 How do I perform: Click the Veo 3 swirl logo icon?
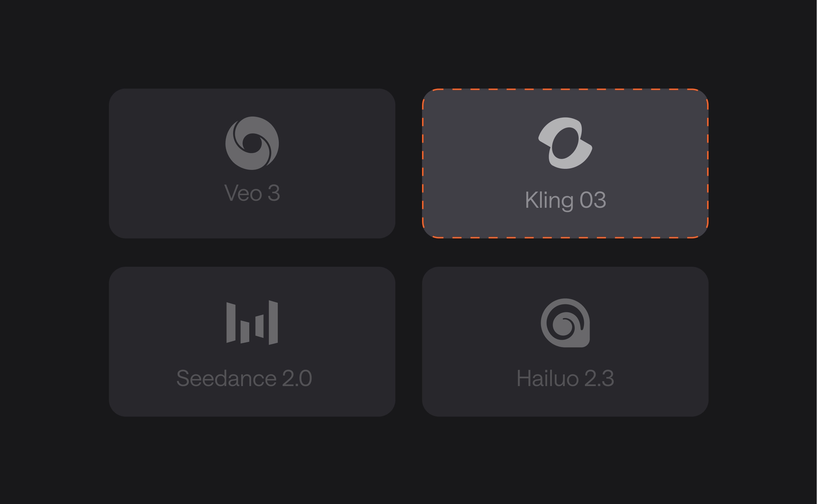(252, 143)
